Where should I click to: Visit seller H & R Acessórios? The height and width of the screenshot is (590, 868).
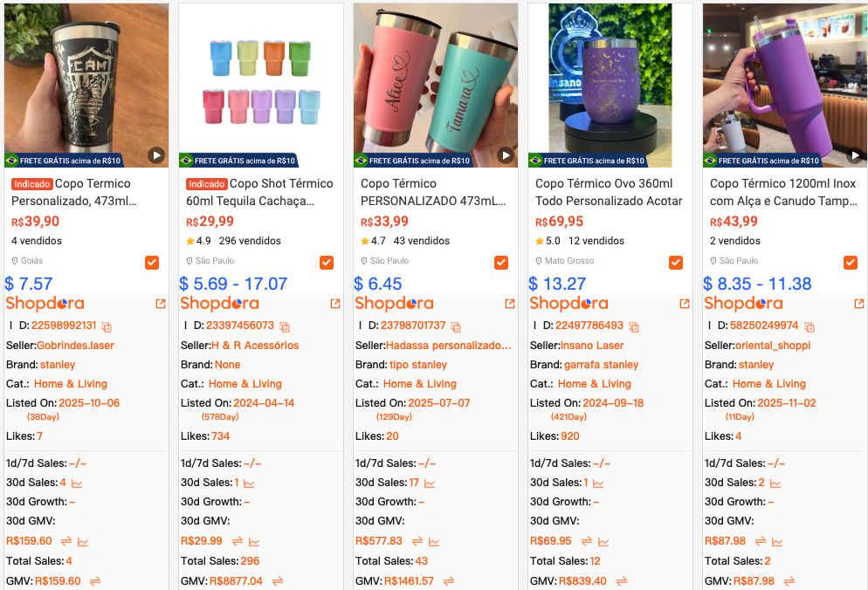(255, 346)
